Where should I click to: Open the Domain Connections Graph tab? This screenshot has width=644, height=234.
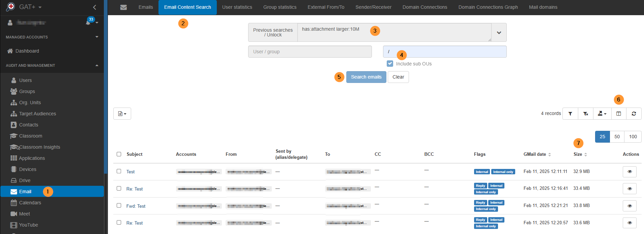click(x=488, y=7)
